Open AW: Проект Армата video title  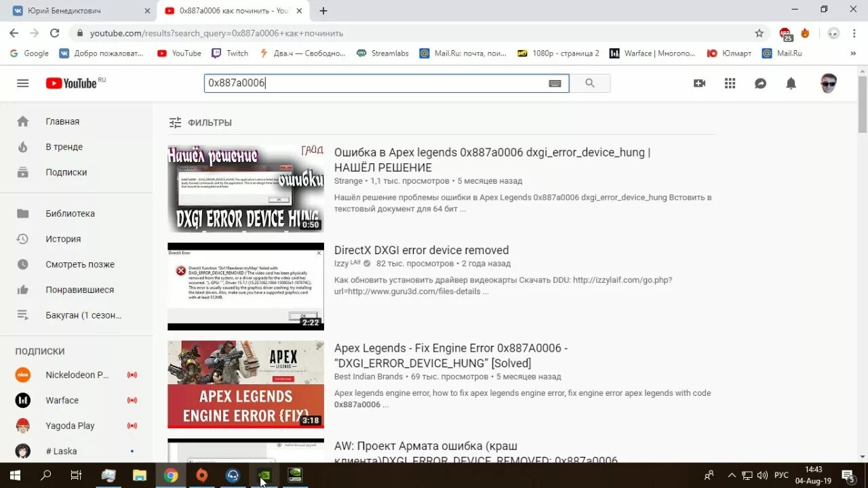coord(476,453)
